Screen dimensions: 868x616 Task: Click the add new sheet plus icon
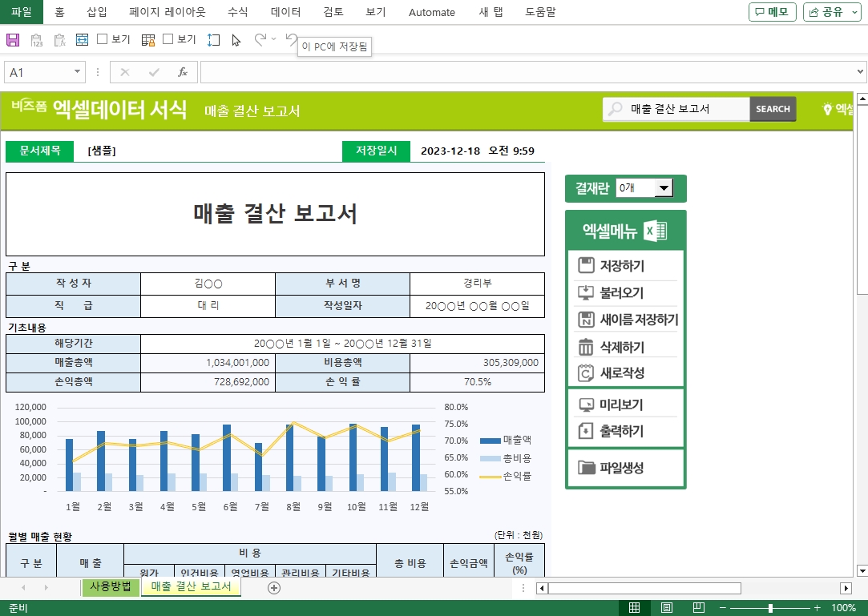274,588
